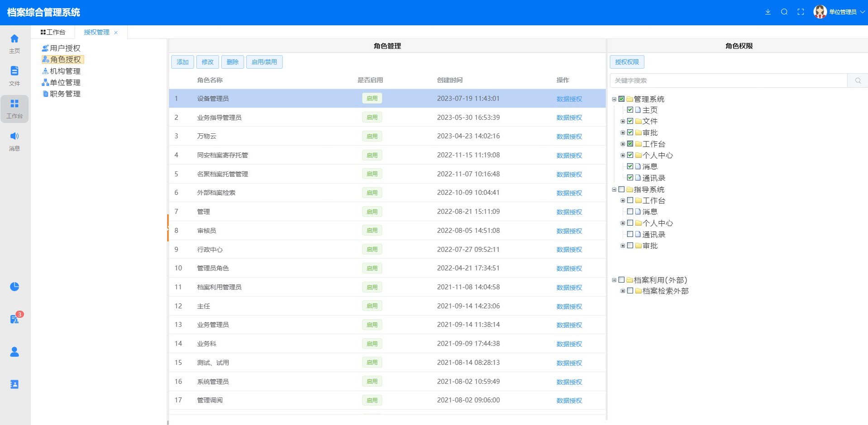
Task: Open sidebar icon with badge 3
Action: pos(14,319)
